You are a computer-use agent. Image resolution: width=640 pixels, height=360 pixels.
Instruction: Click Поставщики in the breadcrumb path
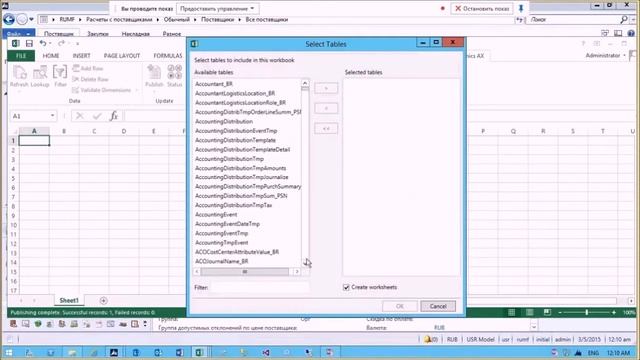218,19
